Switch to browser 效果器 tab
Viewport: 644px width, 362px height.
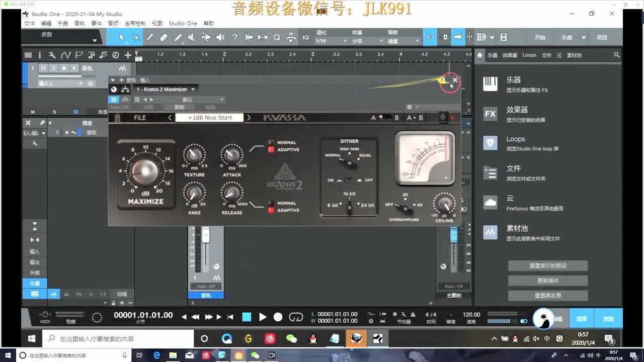510,55
